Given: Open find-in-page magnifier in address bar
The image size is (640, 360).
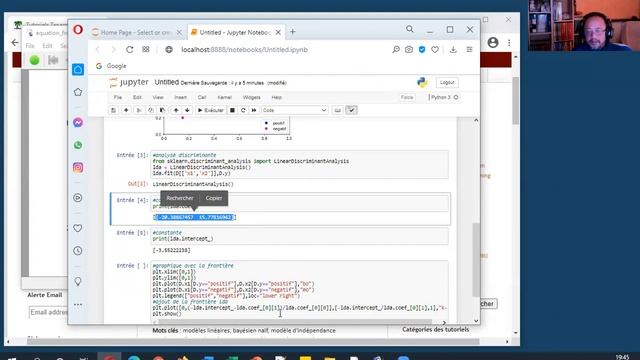Looking at the screenshot, I should coord(396,50).
